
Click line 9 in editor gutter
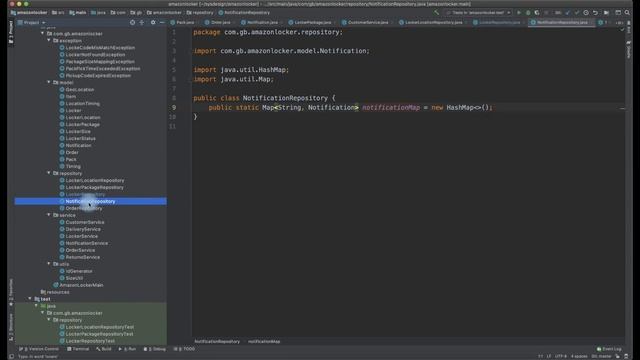coord(174,107)
